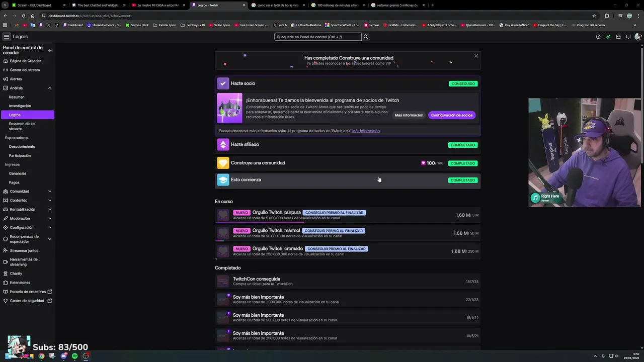Open the StreamElements bookmark

coord(104,25)
